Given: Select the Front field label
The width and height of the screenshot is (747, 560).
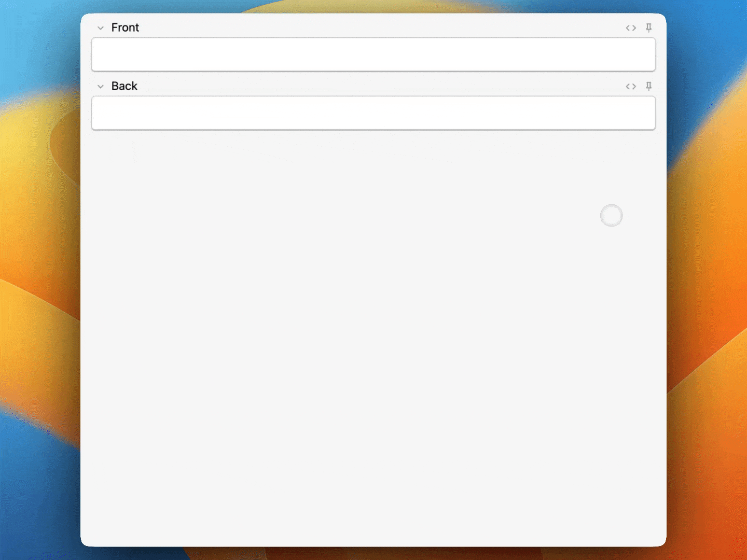Looking at the screenshot, I should [125, 27].
